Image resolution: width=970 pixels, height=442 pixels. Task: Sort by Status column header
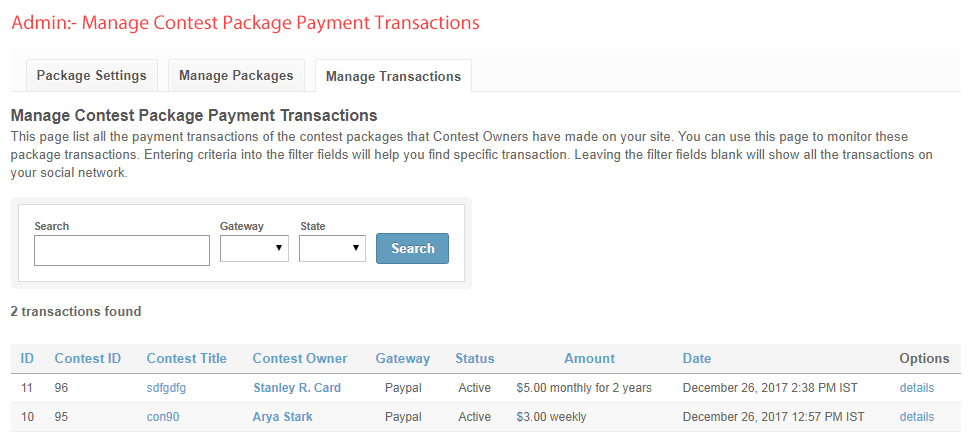click(475, 358)
